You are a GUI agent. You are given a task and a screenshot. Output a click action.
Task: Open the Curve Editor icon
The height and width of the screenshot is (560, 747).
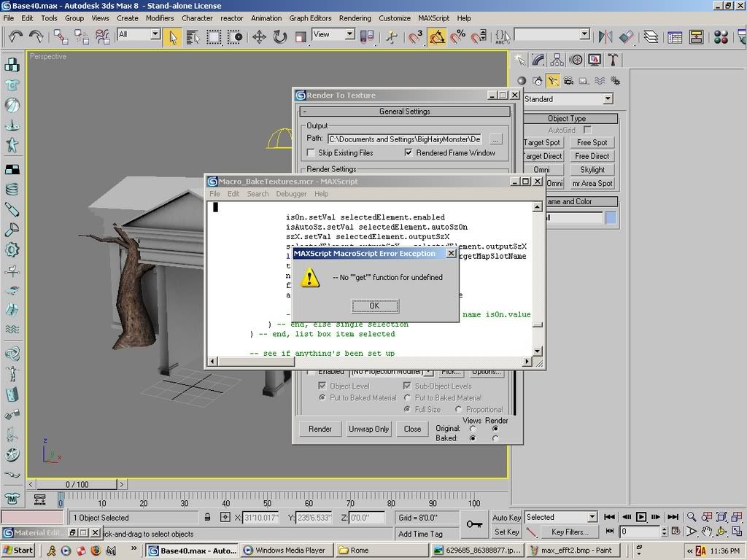(675, 37)
